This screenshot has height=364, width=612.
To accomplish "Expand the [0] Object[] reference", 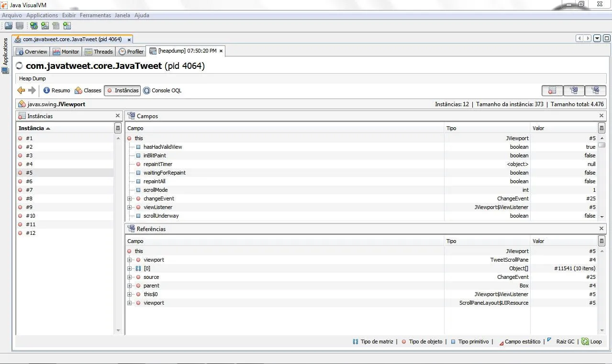I will point(130,268).
